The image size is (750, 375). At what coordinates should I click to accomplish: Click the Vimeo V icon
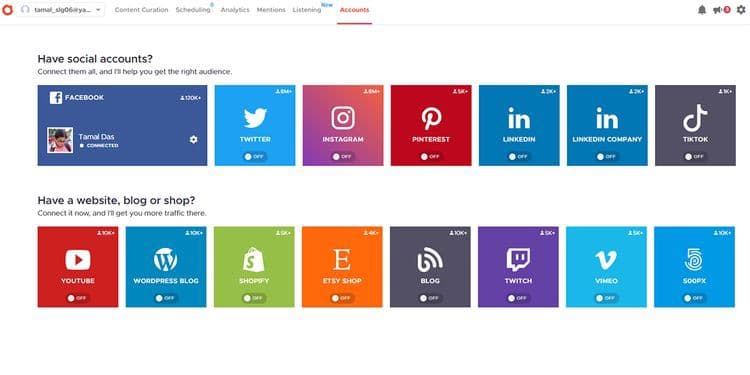click(606, 260)
